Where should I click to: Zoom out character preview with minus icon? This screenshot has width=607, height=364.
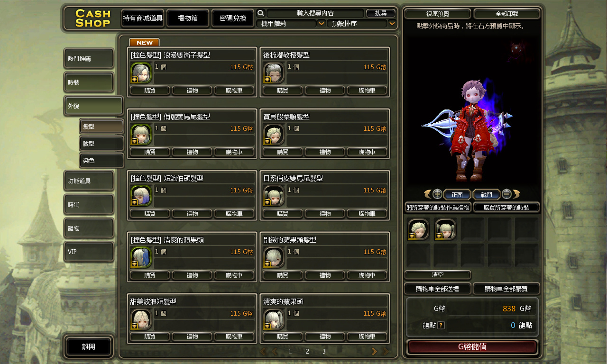pos(506,194)
